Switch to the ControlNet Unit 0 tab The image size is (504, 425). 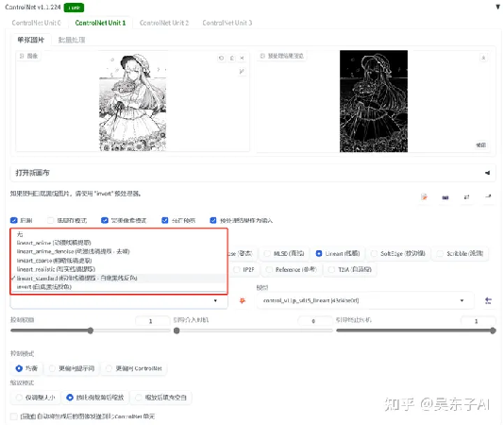click(36, 23)
